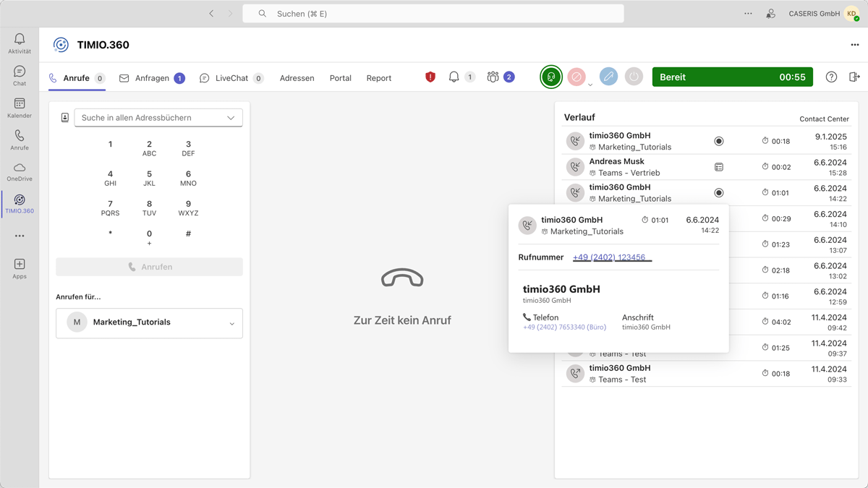Open the team members group icon
868x488 pixels.
pyautogui.click(x=493, y=77)
